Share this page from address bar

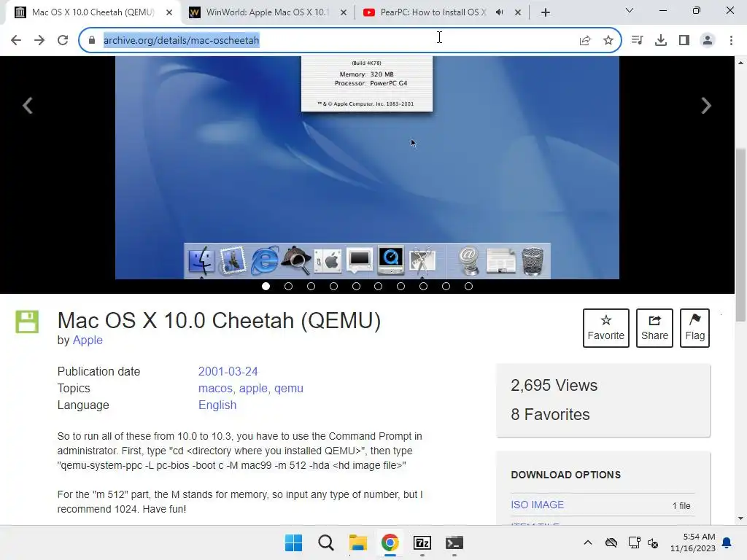[585, 40]
